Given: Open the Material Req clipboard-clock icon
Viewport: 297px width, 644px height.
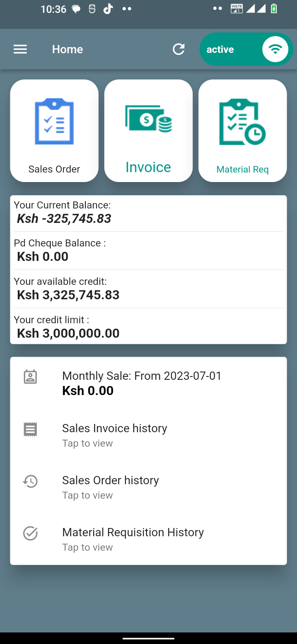Looking at the screenshot, I should [242, 122].
